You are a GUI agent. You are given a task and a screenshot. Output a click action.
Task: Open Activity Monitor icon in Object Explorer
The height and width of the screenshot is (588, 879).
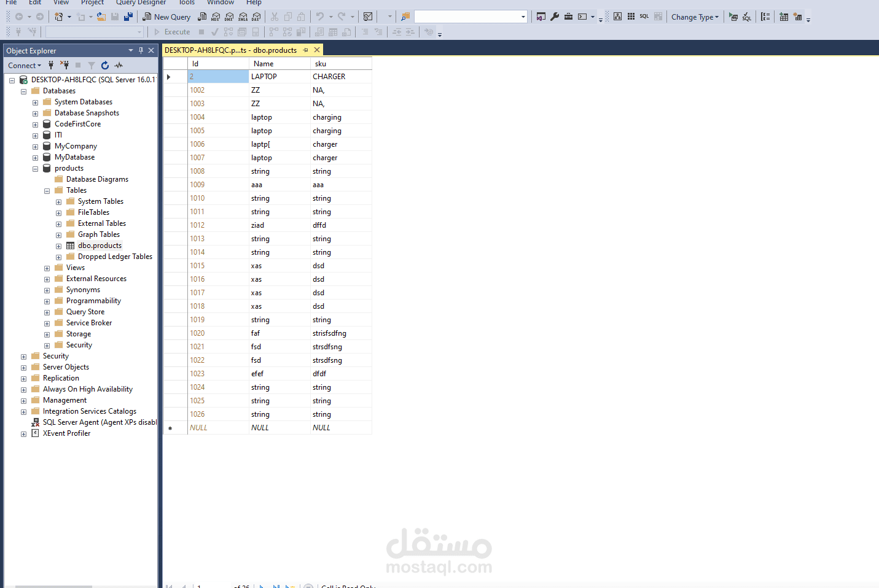pyautogui.click(x=119, y=65)
